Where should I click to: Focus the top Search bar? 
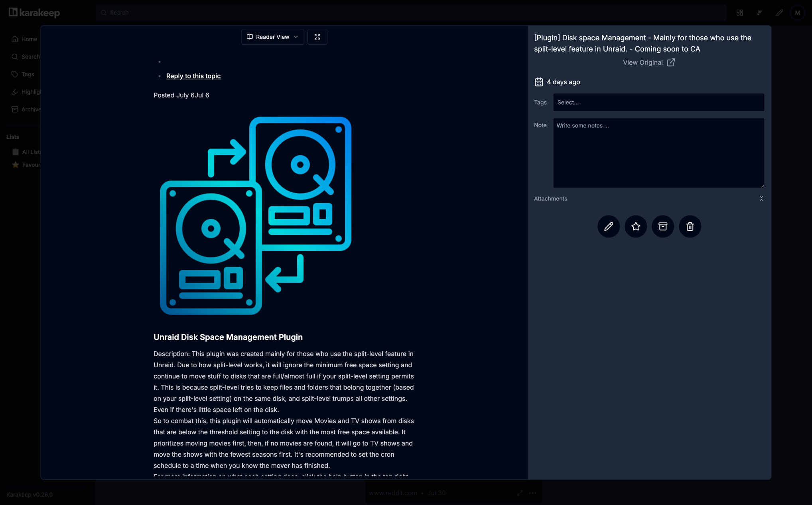point(411,13)
